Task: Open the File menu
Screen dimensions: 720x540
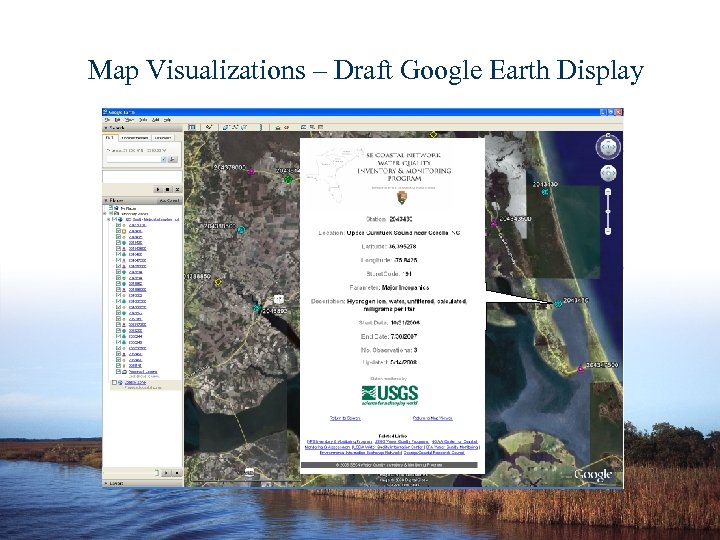Action: (109, 119)
